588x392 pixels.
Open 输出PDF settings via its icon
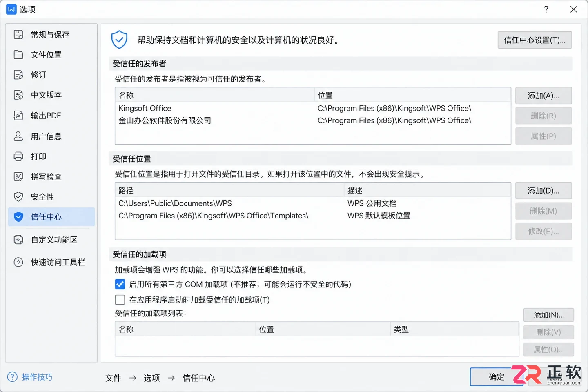coord(18,116)
